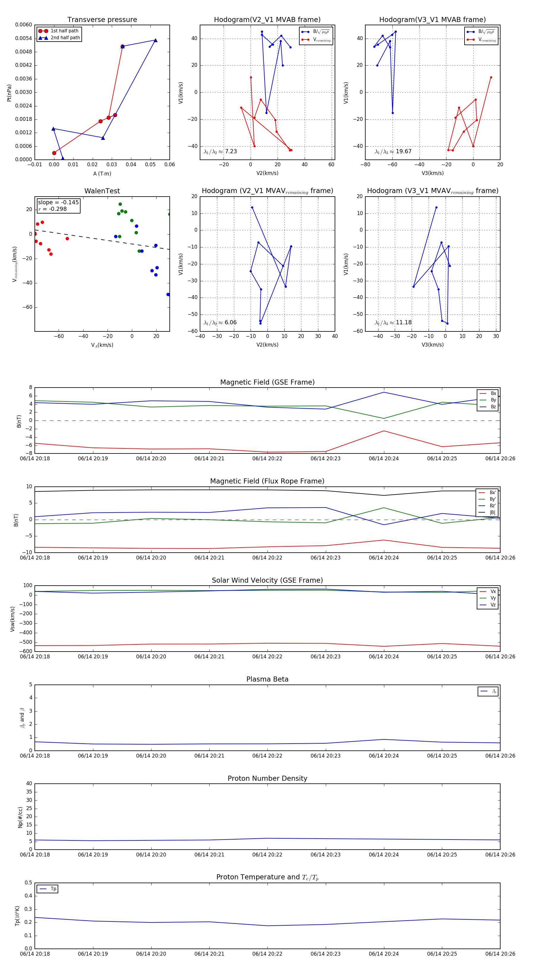Viewport: 535px width, 980px height.
Task: Click the "V_A(km/s)" x-axis label of WalenTest
Action: [102, 345]
